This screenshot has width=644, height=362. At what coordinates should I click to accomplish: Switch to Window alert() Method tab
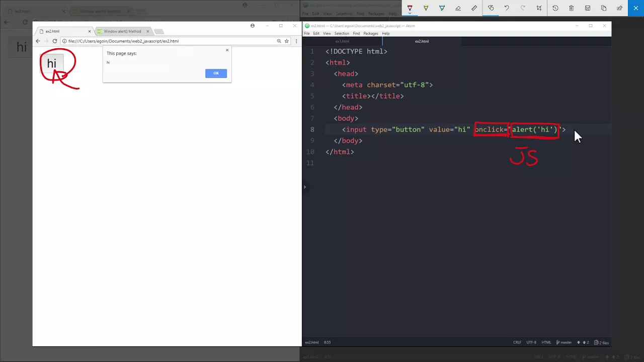(x=122, y=31)
